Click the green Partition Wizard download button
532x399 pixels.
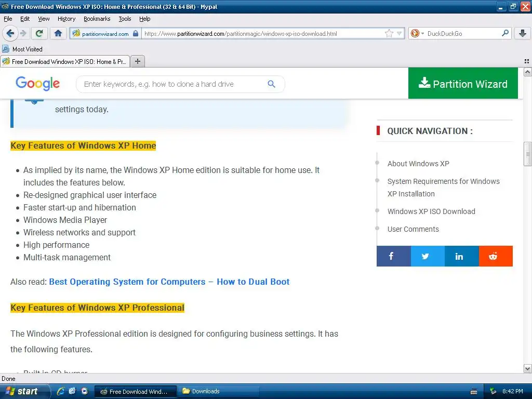click(x=463, y=83)
